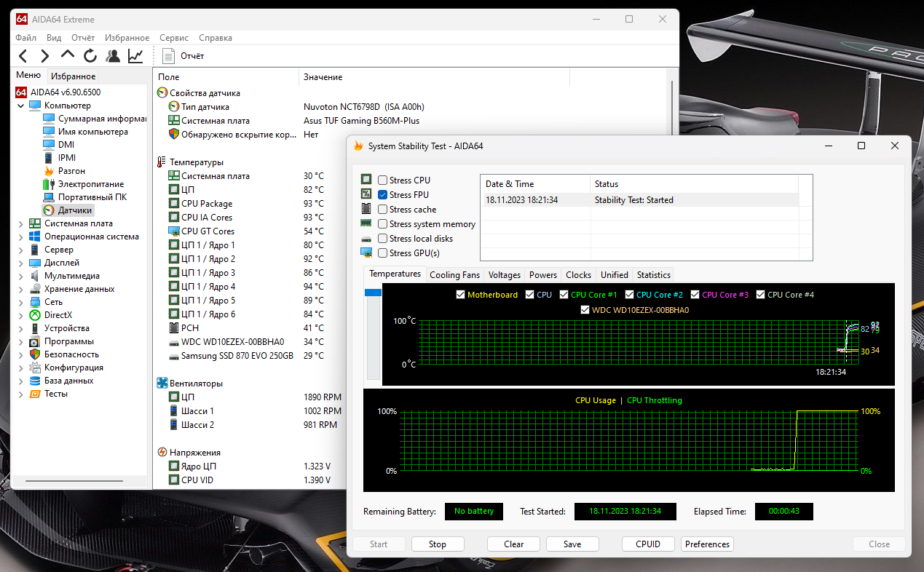Enable Stress local disks checkbox
The height and width of the screenshot is (572, 924).
point(382,239)
